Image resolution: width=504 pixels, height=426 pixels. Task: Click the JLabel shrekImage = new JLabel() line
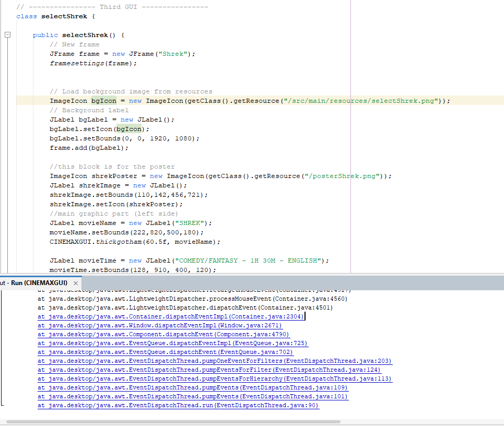point(118,185)
